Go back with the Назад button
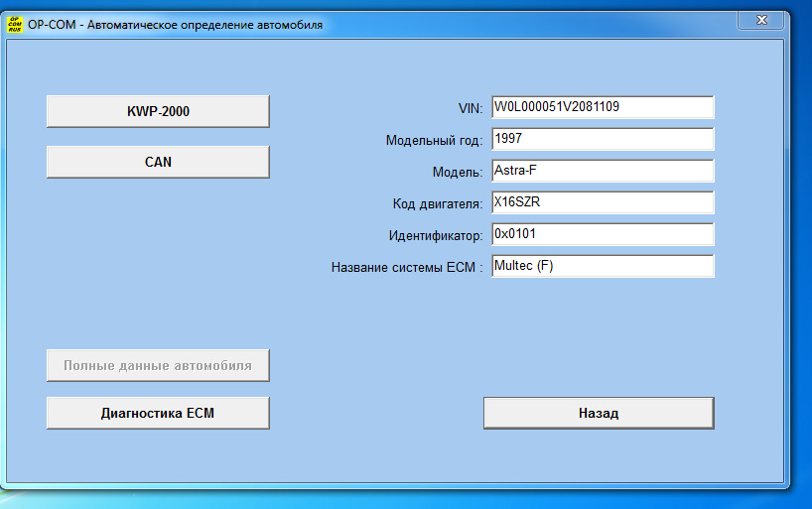The image size is (812, 509). coord(599,413)
